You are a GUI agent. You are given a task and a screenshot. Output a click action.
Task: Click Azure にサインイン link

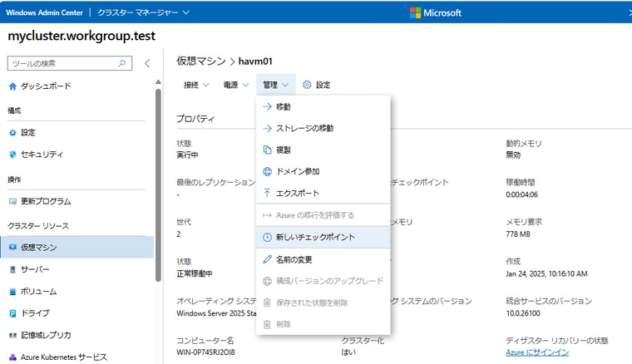point(537,352)
